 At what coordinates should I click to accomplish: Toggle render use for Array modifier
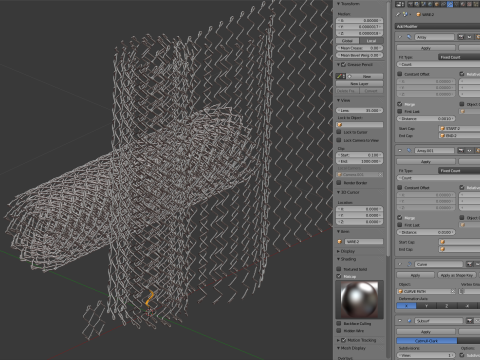click(x=461, y=37)
